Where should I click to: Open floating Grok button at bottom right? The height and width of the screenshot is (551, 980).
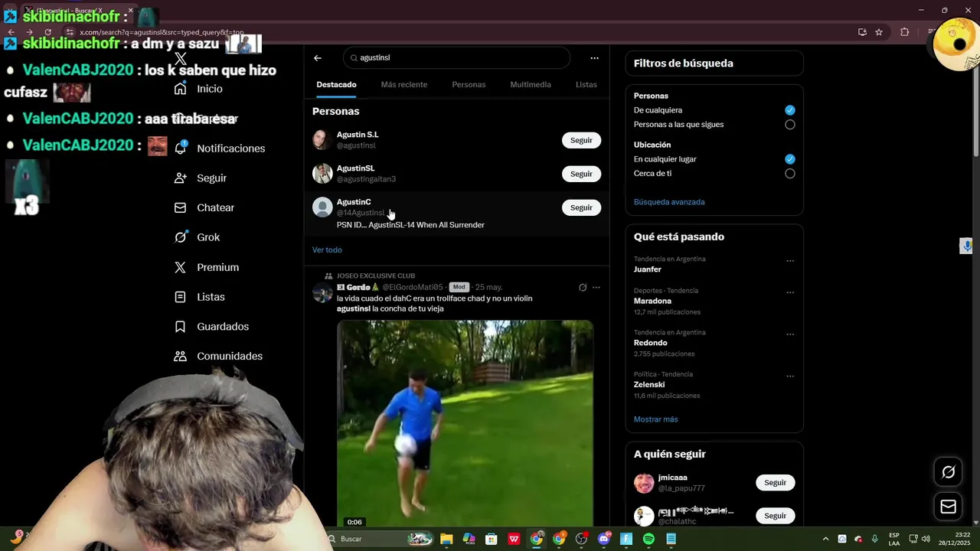pos(948,472)
